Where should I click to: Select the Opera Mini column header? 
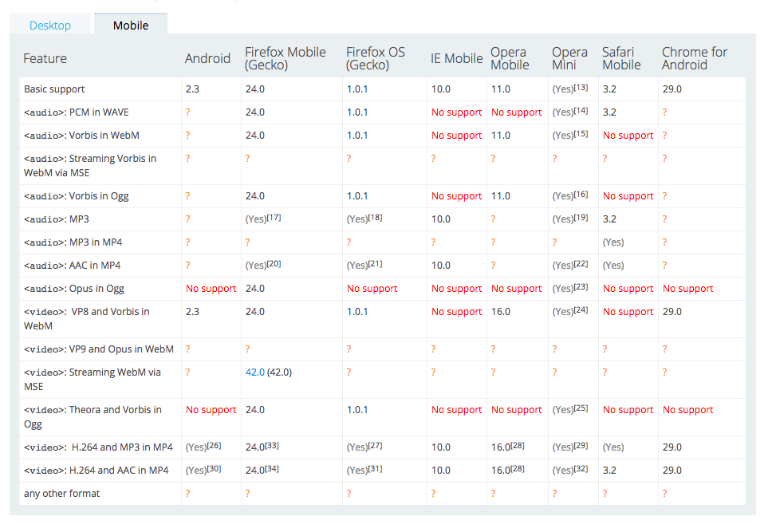tap(569, 58)
